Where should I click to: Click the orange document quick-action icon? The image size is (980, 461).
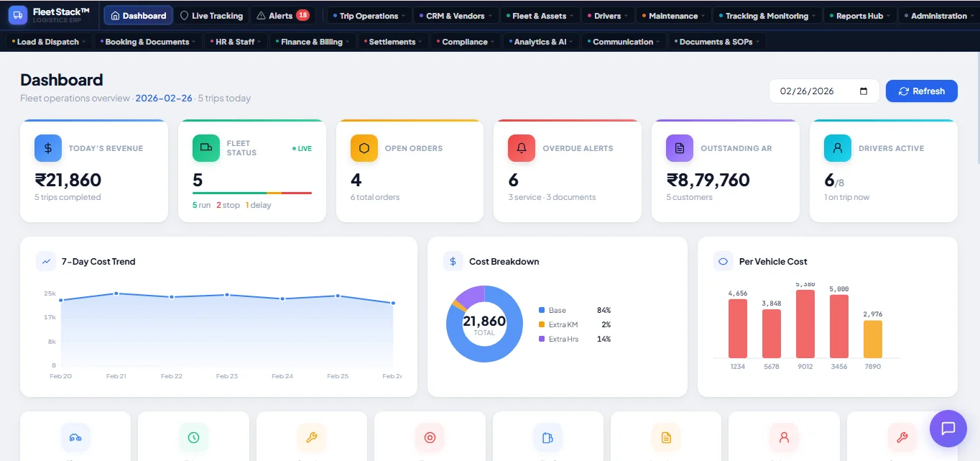tap(666, 437)
